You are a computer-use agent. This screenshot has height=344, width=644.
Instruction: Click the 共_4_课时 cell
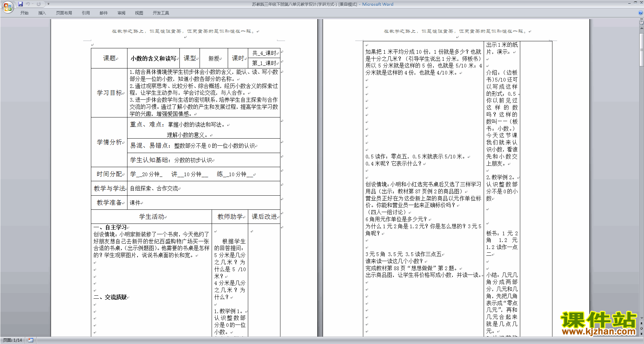tap(264, 53)
